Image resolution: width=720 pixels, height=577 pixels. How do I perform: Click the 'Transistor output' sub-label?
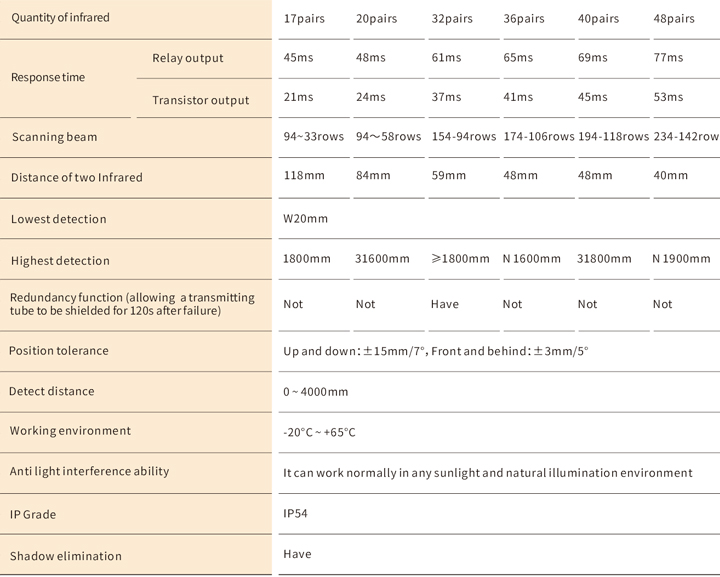[x=201, y=100]
